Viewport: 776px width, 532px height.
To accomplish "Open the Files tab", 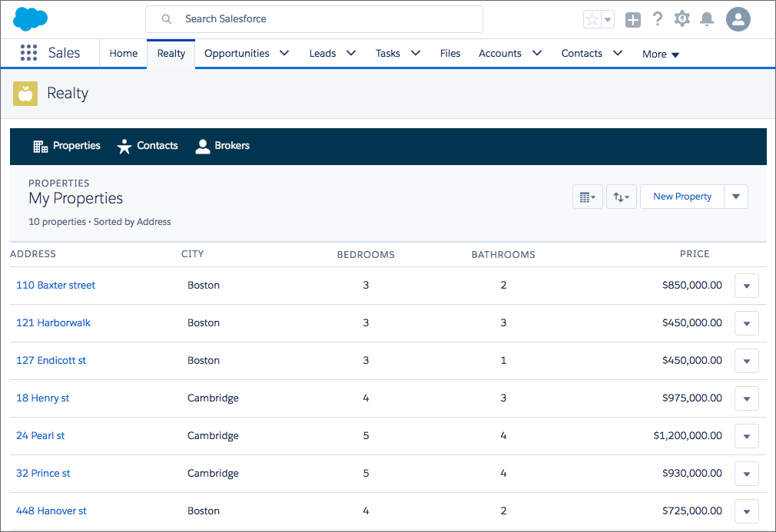I will (x=450, y=54).
